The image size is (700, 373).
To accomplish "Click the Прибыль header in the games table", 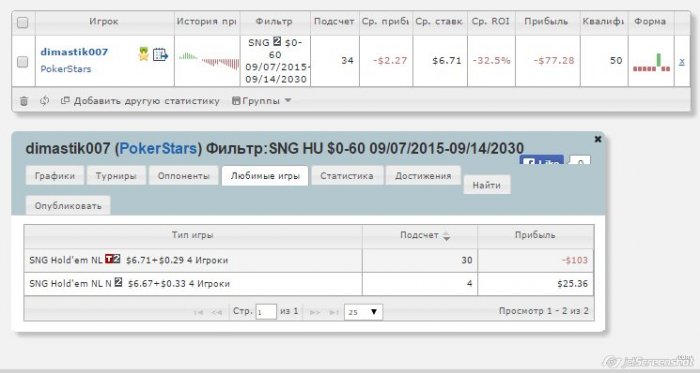I will 535,235.
